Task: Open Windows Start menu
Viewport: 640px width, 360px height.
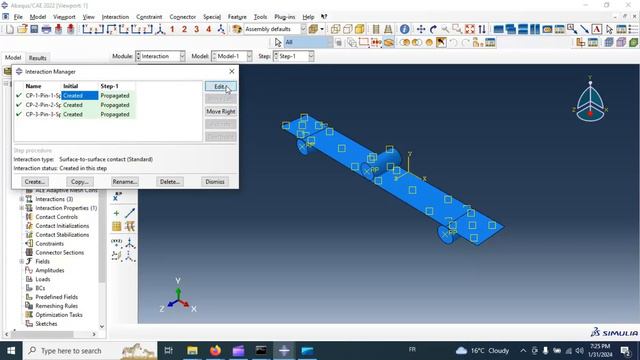Action: coord(11,351)
